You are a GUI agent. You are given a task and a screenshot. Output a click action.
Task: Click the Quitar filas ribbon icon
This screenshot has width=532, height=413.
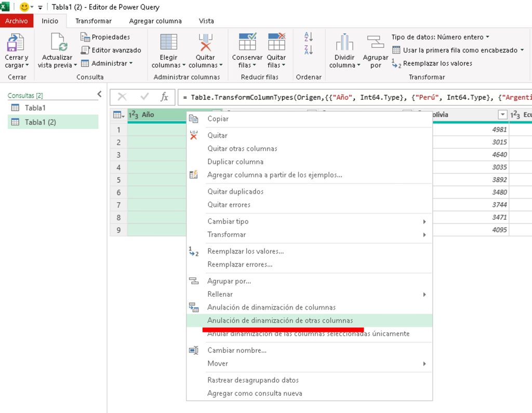(276, 42)
